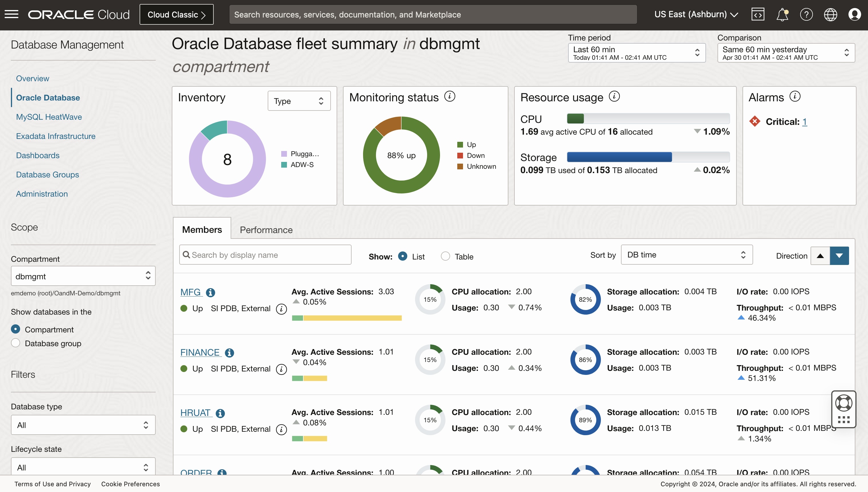Image resolution: width=868 pixels, height=492 pixels.
Task: Select the Table view radio button
Action: point(445,256)
